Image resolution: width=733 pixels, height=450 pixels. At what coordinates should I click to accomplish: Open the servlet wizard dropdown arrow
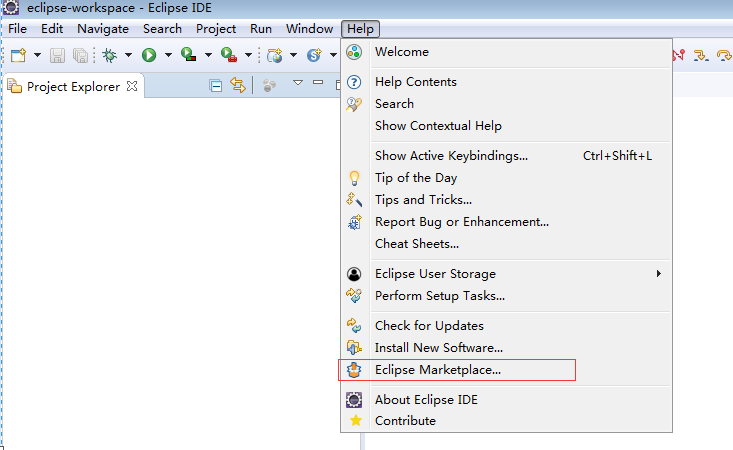333,55
